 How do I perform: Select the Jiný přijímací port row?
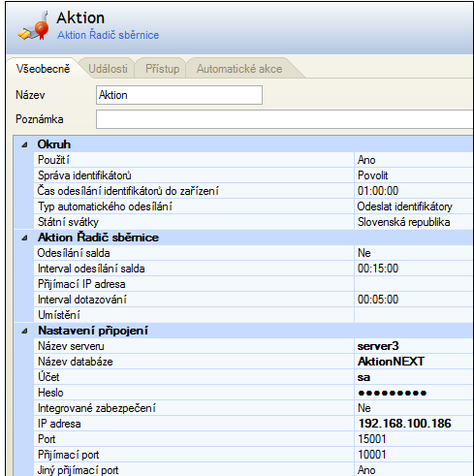(253, 469)
